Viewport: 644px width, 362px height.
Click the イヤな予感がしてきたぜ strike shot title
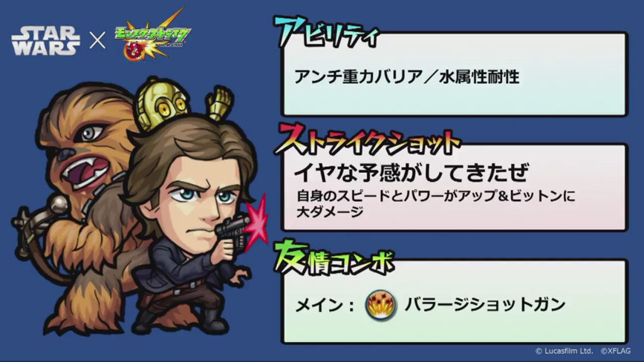click(411, 172)
